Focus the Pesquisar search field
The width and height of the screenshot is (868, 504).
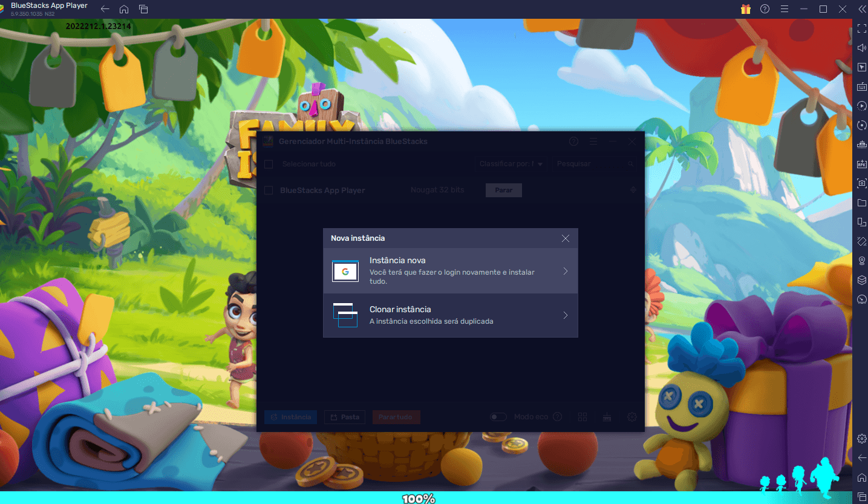pos(595,164)
